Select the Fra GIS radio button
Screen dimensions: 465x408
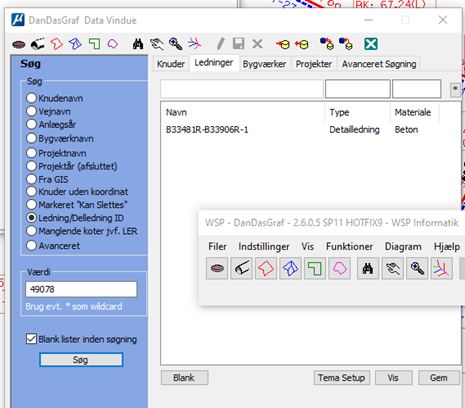click(31, 179)
